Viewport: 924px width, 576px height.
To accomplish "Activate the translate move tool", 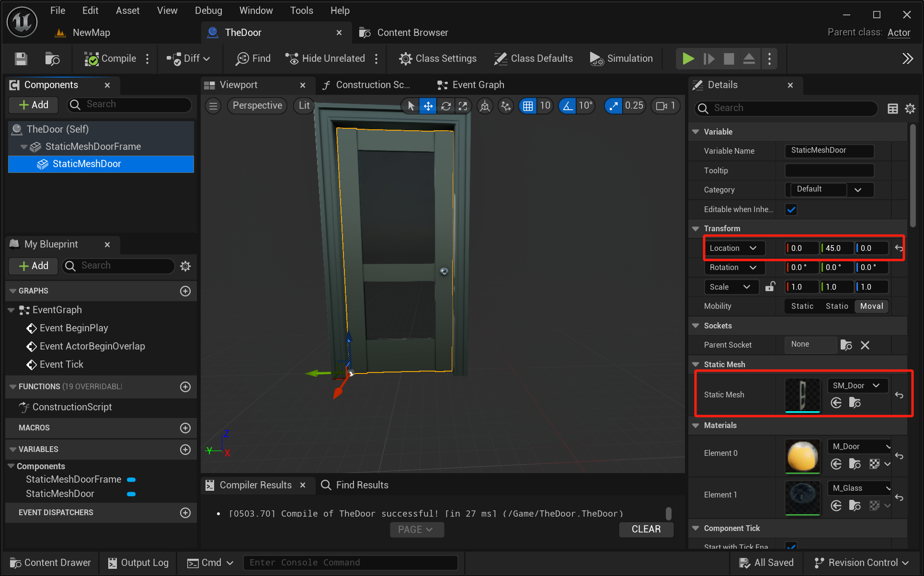I will click(x=428, y=106).
